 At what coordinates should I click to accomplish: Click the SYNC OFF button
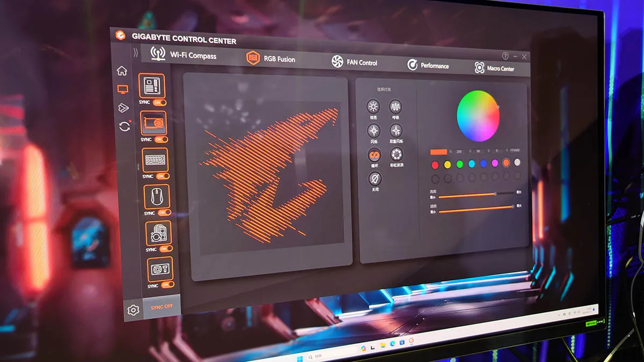(162, 307)
